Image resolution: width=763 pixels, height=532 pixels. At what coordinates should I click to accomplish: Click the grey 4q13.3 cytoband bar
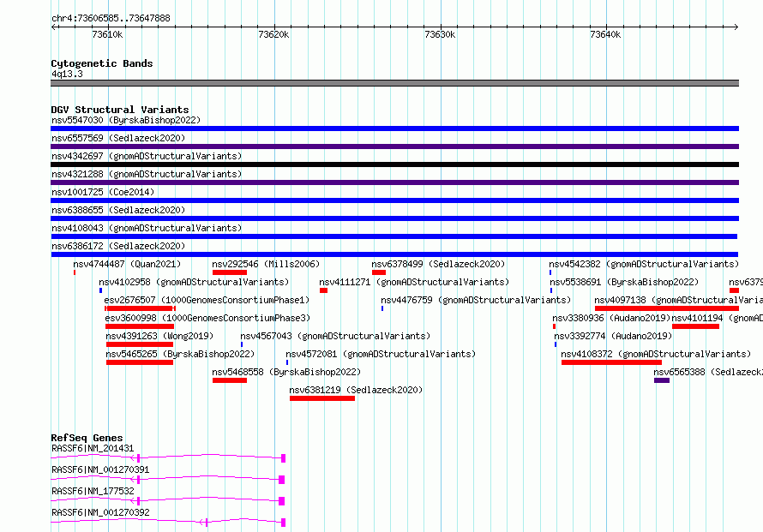pyautogui.click(x=394, y=83)
